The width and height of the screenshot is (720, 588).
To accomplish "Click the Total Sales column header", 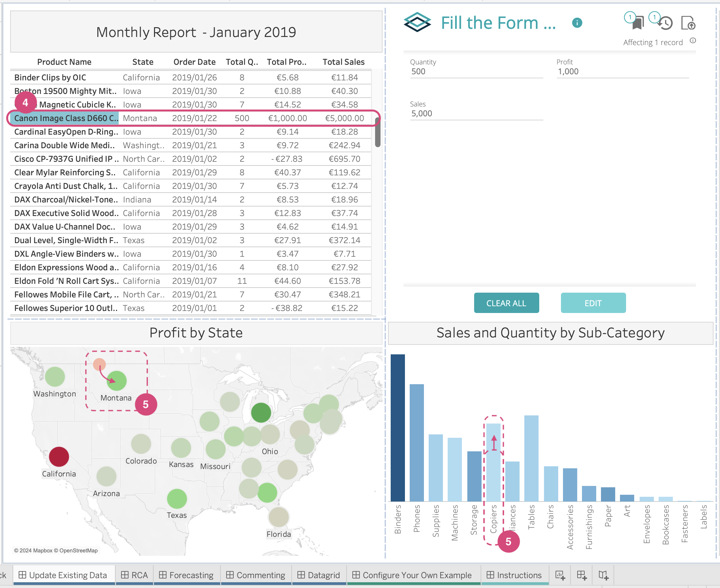I will pyautogui.click(x=344, y=62).
